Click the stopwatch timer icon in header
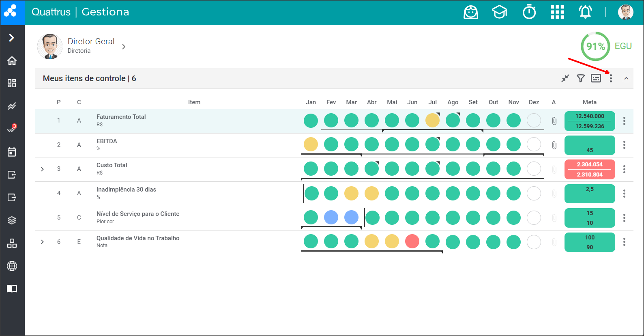 pyautogui.click(x=529, y=12)
